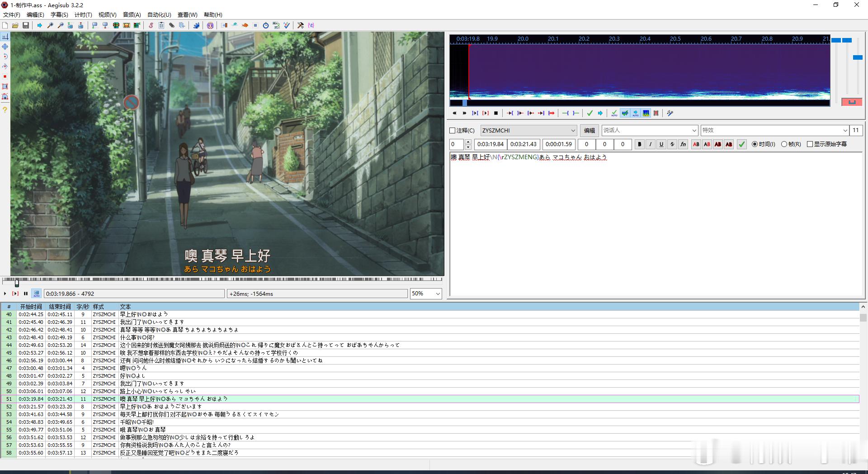Check the 显示原始字幕 checkbox

point(810,144)
